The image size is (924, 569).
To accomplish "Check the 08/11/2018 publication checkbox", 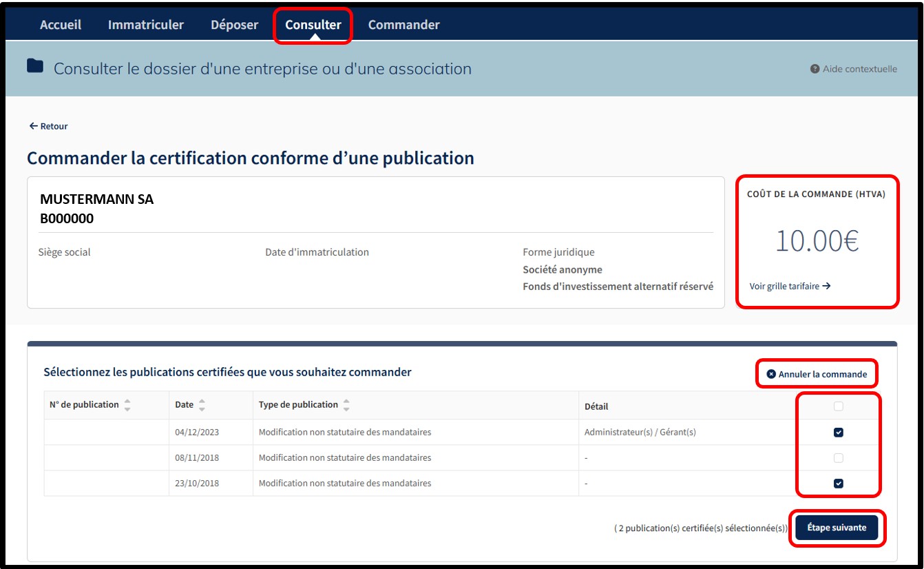I will (838, 458).
